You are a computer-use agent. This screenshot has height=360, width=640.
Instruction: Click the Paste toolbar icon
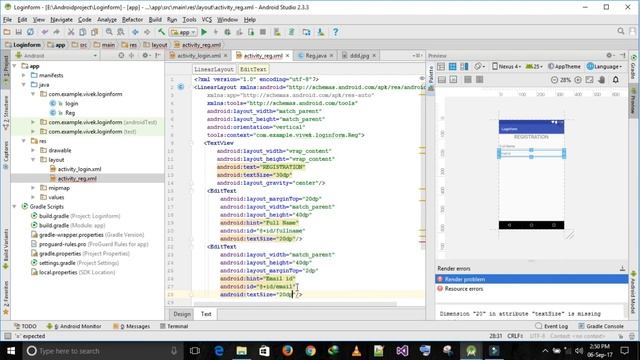click(x=94, y=32)
